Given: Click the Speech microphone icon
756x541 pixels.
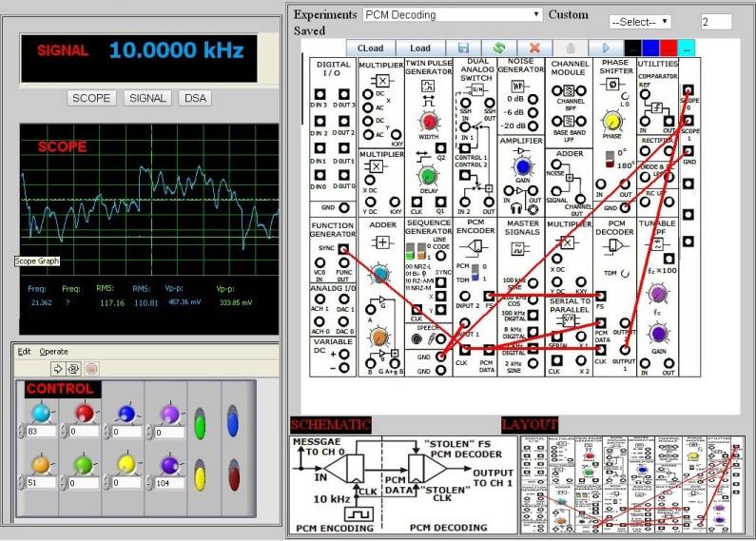Looking at the screenshot, I should 431,339.
